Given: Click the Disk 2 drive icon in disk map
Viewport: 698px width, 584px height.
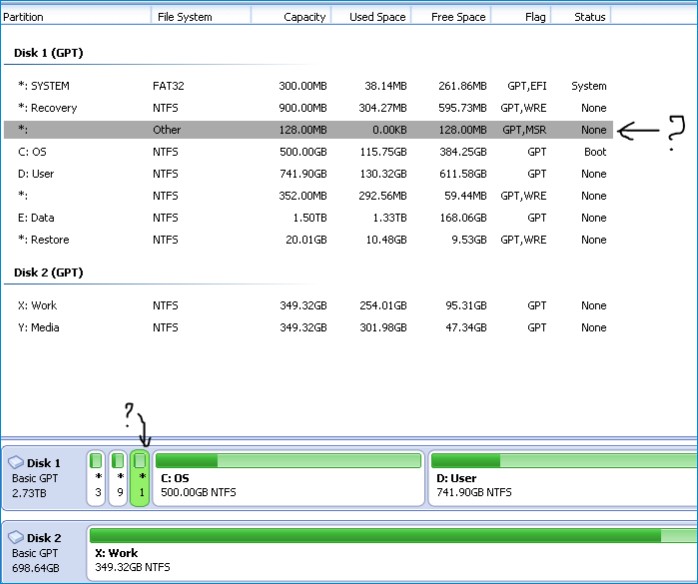Looking at the screenshot, I should 15,537.
